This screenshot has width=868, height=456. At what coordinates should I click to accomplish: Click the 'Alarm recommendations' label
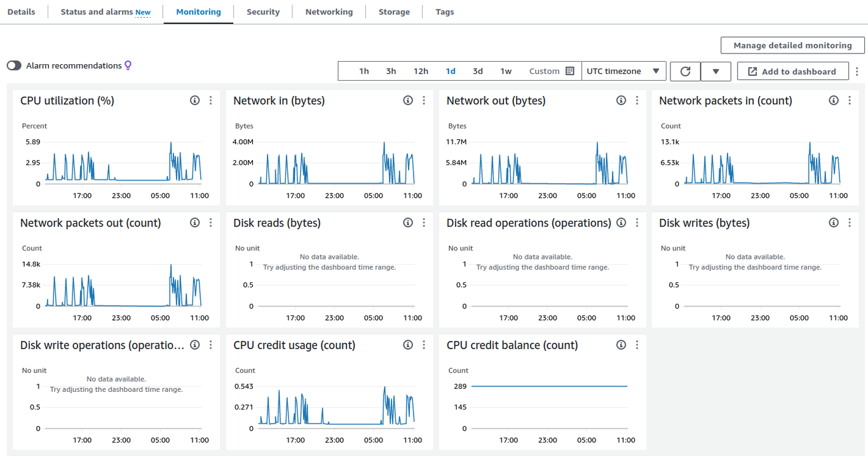click(74, 66)
